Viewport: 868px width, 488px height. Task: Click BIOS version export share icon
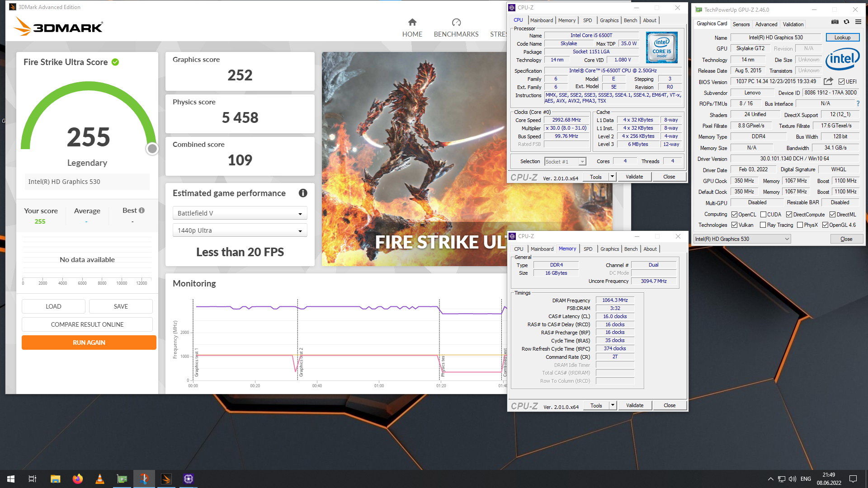pyautogui.click(x=828, y=81)
